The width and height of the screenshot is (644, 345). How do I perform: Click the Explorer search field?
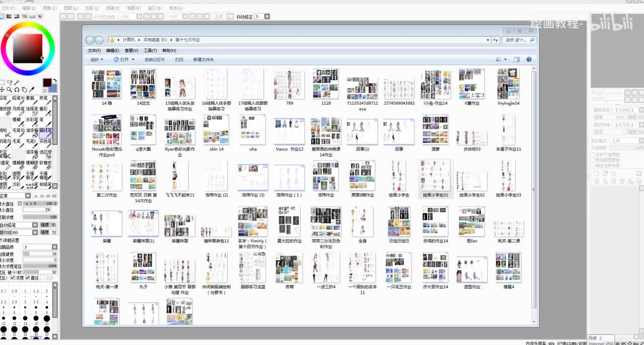520,40
